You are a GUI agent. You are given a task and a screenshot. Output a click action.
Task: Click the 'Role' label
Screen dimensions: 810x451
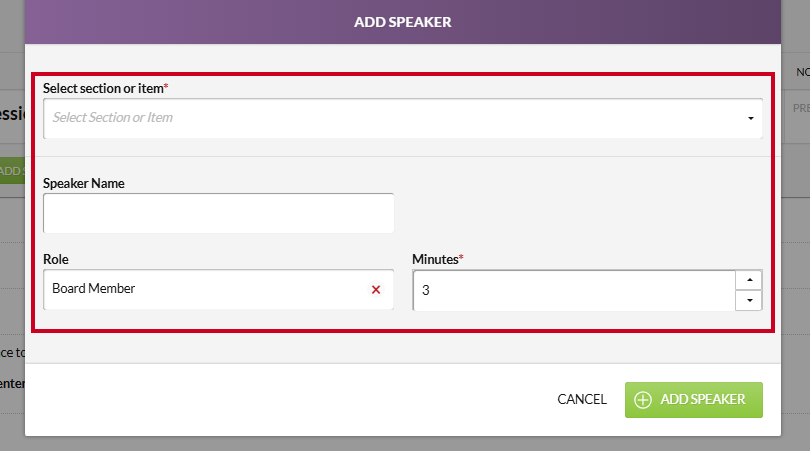click(x=56, y=259)
